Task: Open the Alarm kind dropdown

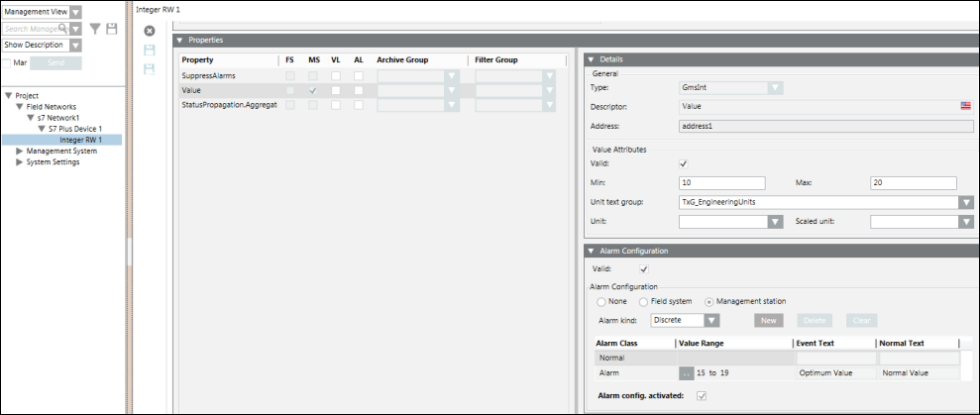Action: click(x=710, y=320)
